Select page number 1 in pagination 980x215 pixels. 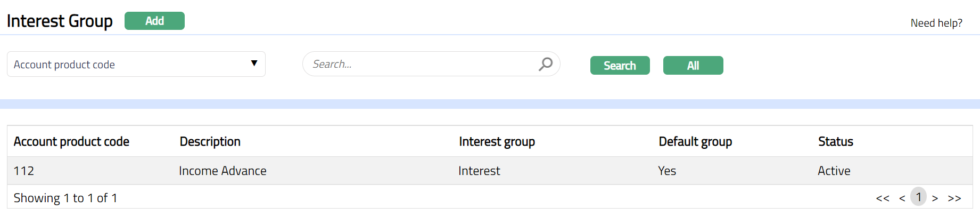coord(918,197)
